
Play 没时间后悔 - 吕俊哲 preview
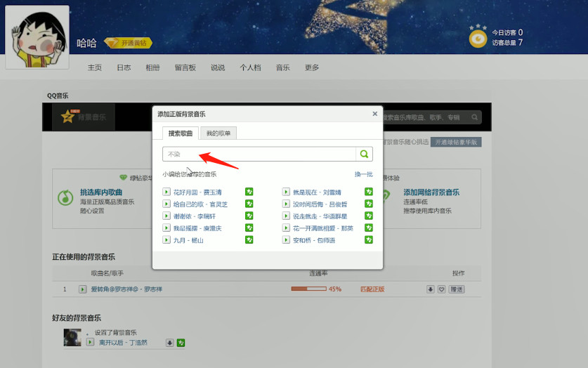[286, 204]
